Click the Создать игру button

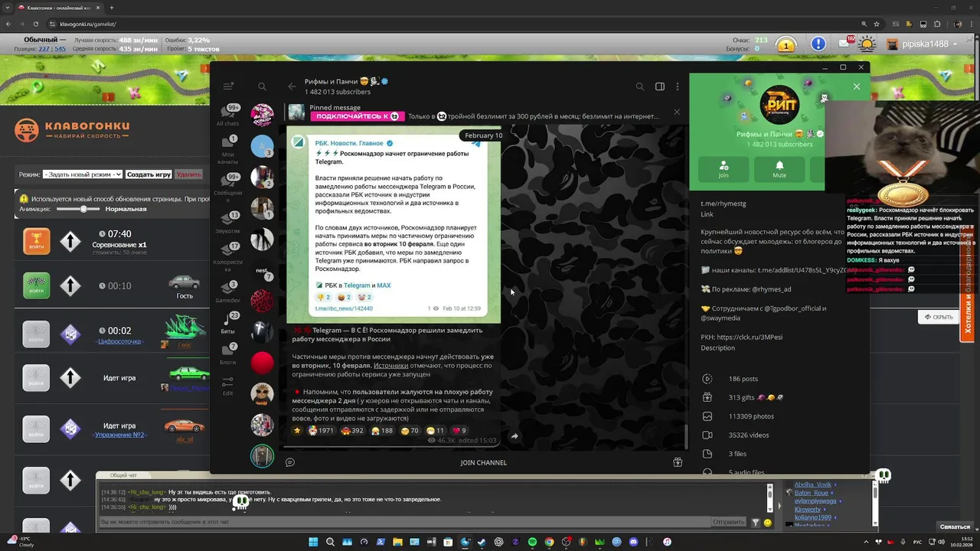click(x=149, y=174)
